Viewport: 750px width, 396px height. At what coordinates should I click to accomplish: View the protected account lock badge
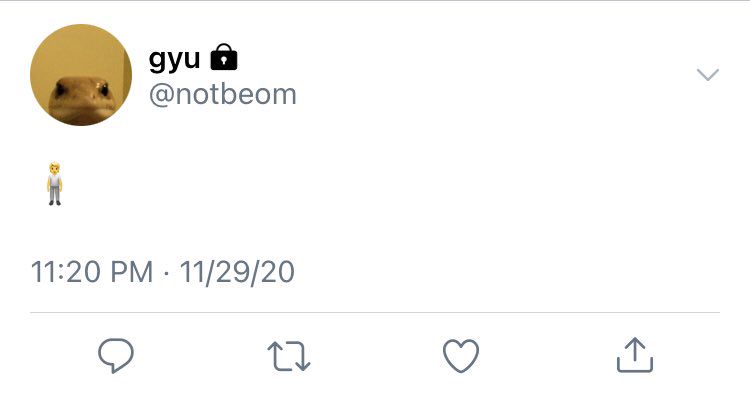tap(224, 57)
